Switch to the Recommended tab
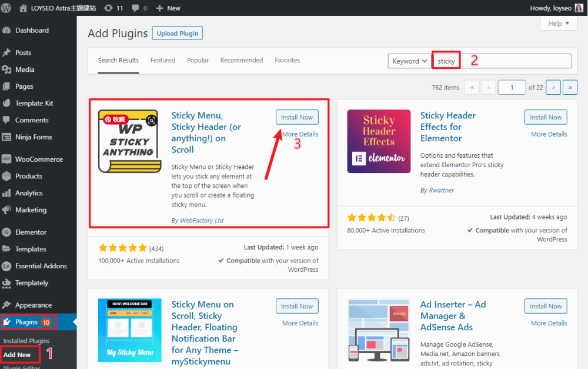The height and width of the screenshot is (369, 588). point(242,60)
